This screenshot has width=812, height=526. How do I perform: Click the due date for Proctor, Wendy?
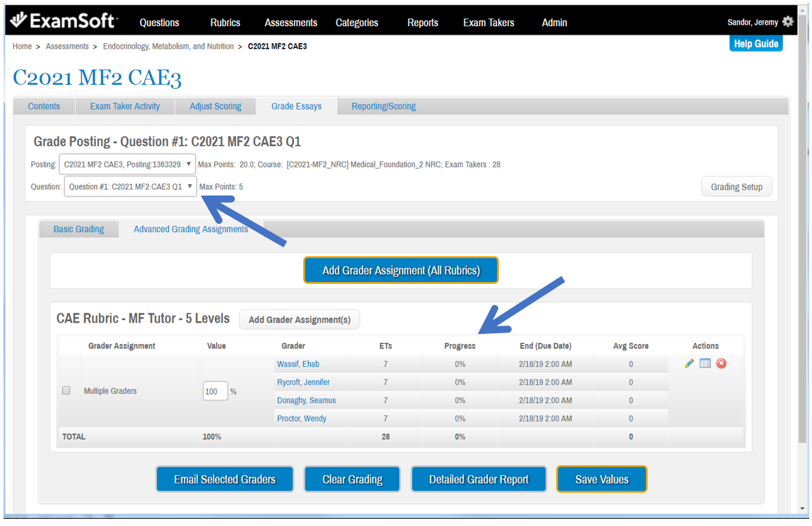546,419
